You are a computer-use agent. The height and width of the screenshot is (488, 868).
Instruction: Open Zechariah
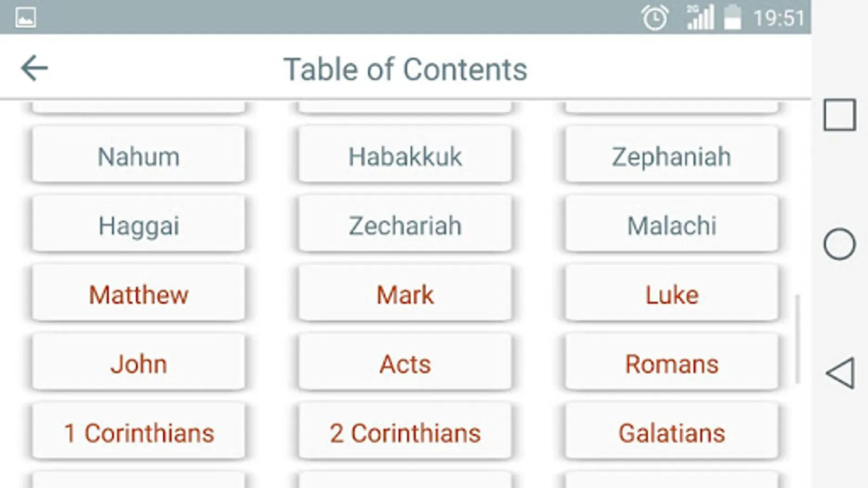click(x=405, y=224)
